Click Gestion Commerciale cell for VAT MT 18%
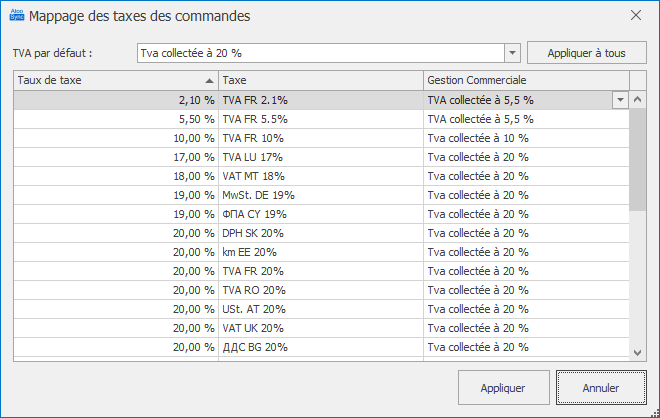The height and width of the screenshot is (418, 660). tap(525, 176)
